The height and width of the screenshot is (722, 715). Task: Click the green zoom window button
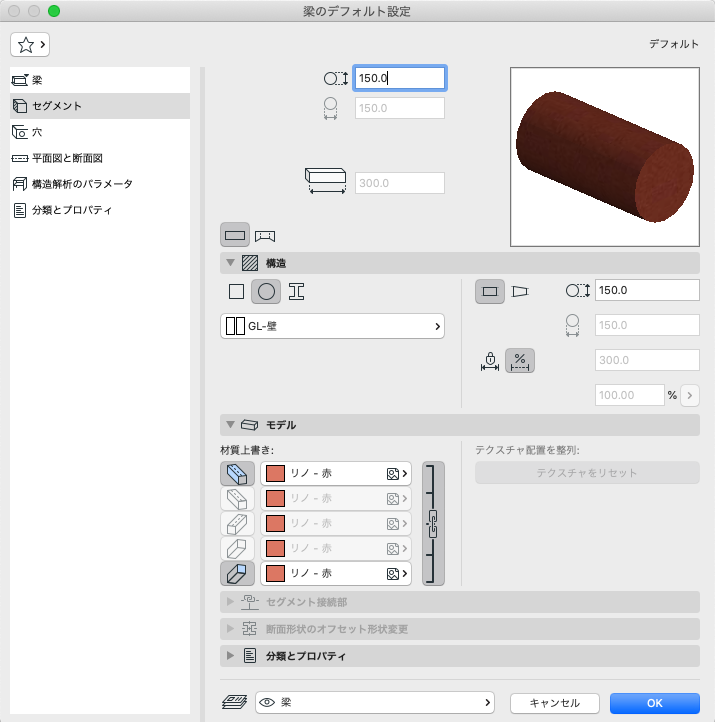pos(54,11)
